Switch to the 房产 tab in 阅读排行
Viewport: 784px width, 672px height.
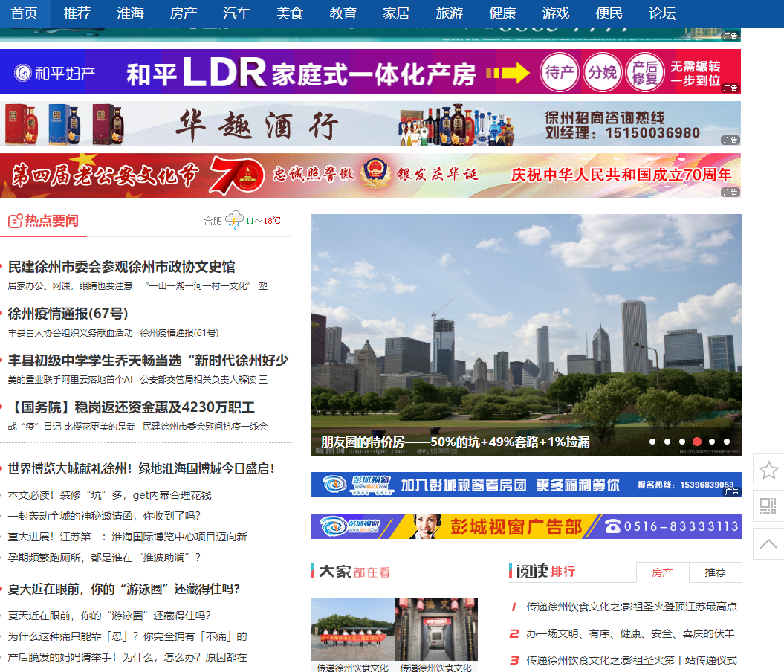pyautogui.click(x=661, y=572)
